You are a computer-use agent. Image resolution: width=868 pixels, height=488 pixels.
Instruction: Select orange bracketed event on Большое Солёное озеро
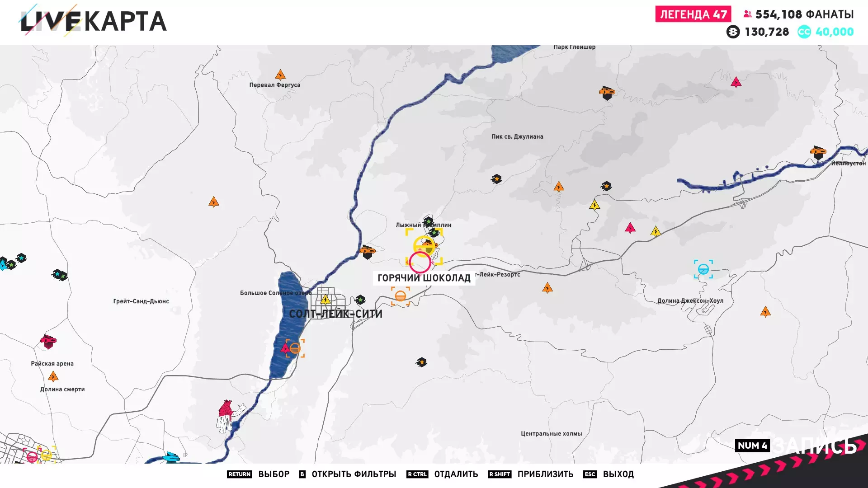[295, 348]
